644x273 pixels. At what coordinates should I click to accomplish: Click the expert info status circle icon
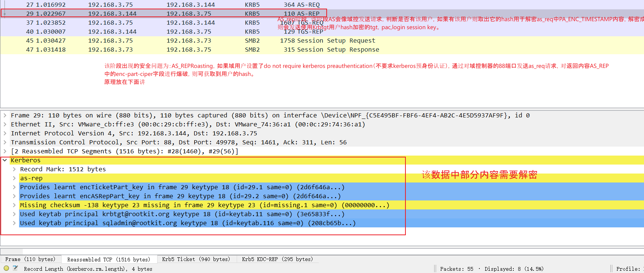click(6, 268)
